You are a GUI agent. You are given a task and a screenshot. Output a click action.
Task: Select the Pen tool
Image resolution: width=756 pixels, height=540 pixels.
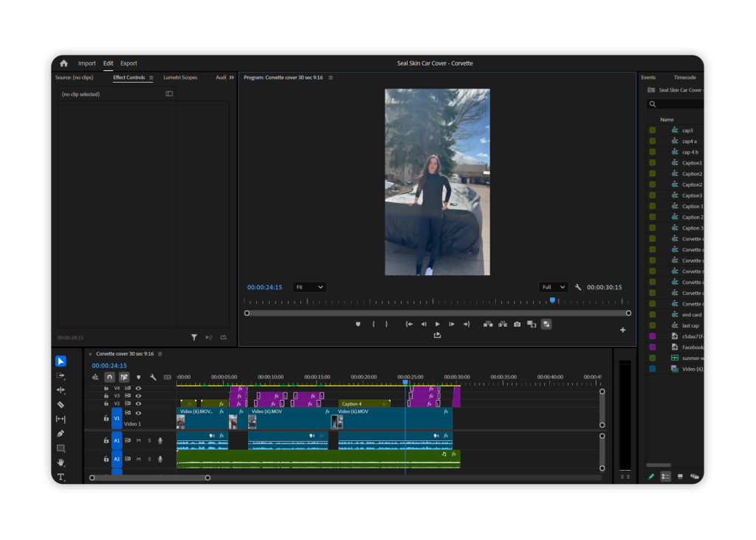[x=61, y=434]
